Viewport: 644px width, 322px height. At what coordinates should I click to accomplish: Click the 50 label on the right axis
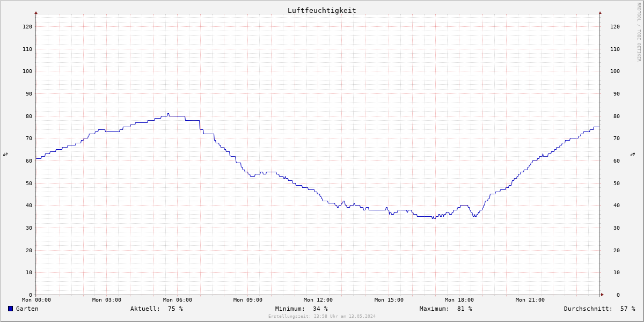617,183
